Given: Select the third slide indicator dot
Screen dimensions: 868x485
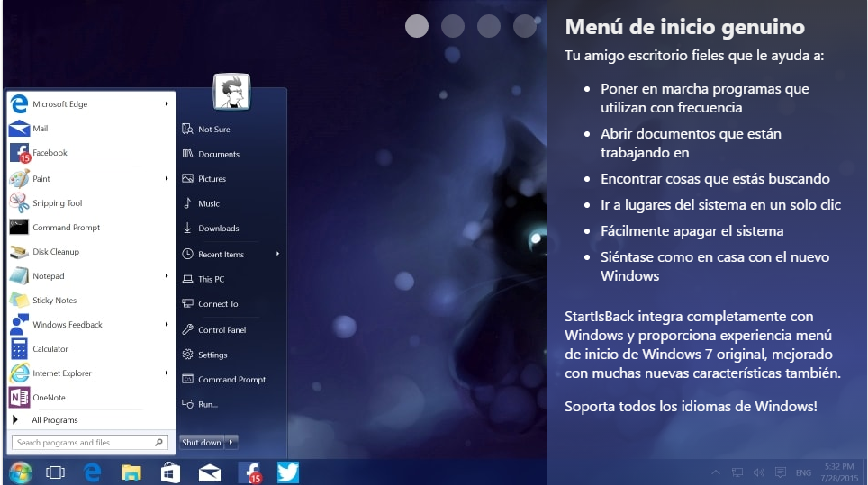Looking at the screenshot, I should tap(489, 26).
